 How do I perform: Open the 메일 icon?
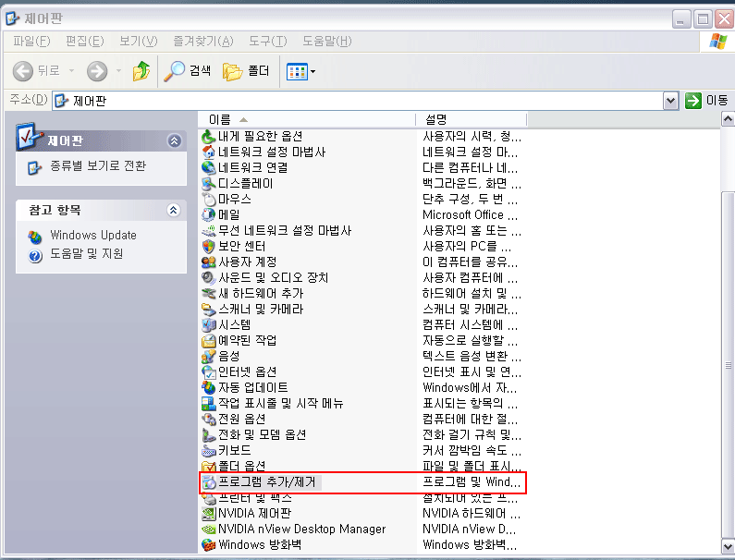208,214
